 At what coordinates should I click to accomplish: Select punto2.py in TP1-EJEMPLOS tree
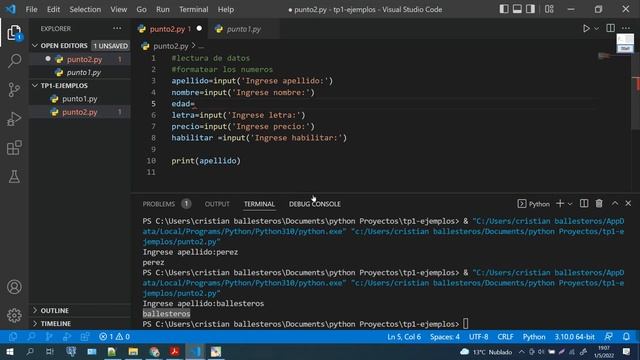(80, 112)
